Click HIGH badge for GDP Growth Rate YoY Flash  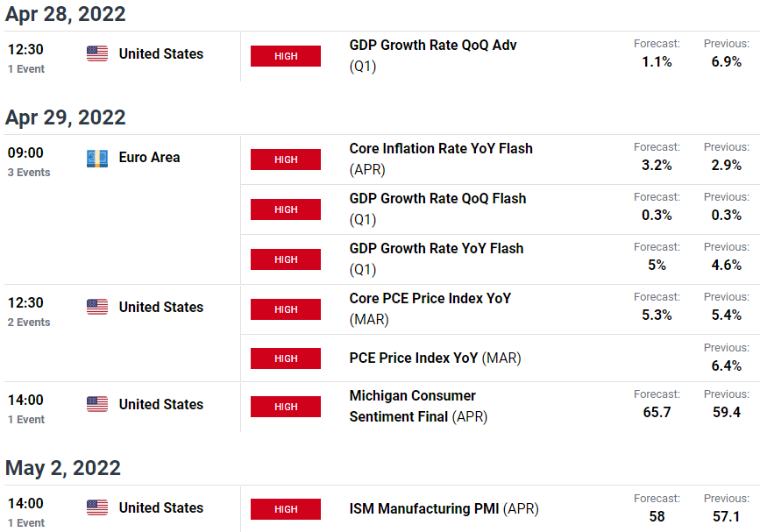point(286,259)
